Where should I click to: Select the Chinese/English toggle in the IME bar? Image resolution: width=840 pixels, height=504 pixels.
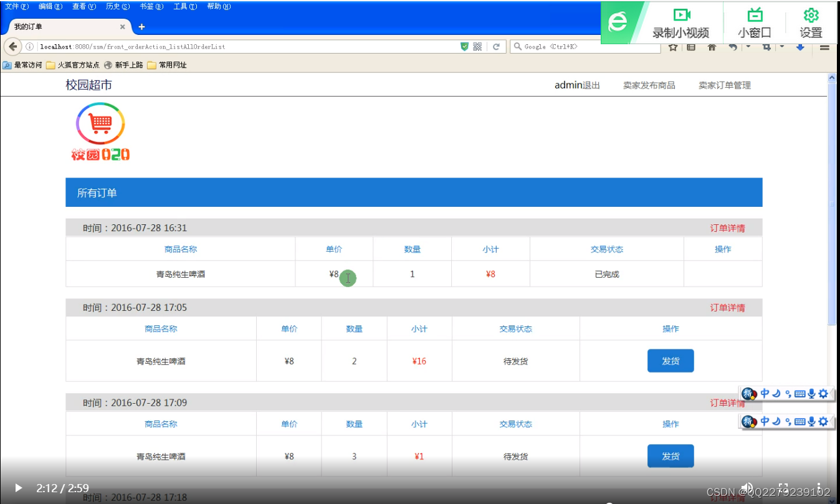(765, 394)
